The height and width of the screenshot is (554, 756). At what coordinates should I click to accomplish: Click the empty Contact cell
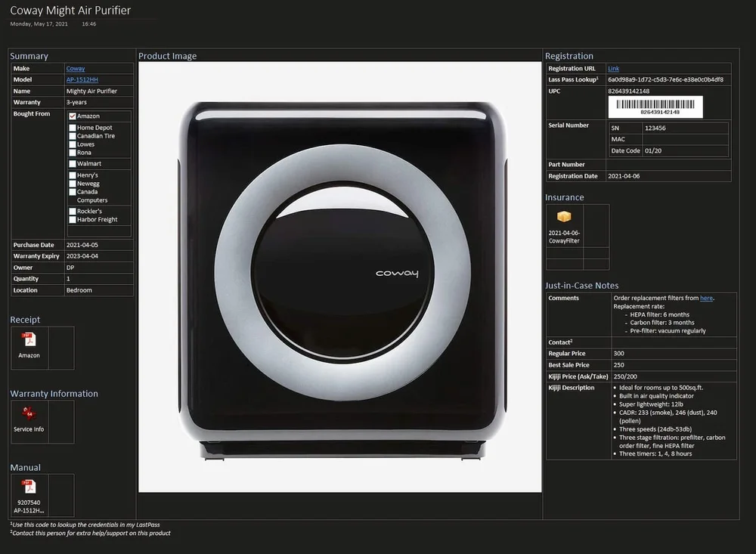coord(674,342)
